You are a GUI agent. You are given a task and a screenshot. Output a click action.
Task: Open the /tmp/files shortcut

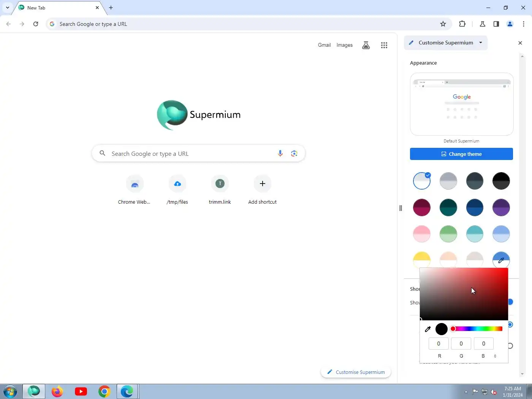pos(177,190)
